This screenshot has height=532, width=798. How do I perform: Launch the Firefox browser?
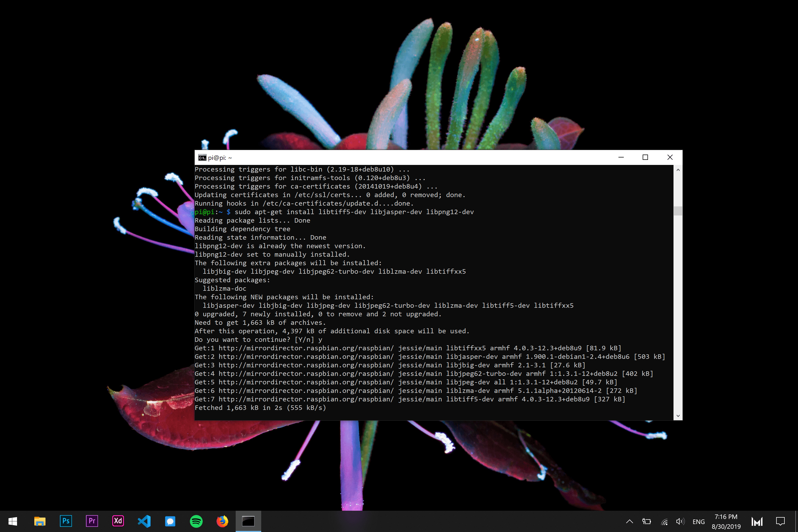point(222,521)
